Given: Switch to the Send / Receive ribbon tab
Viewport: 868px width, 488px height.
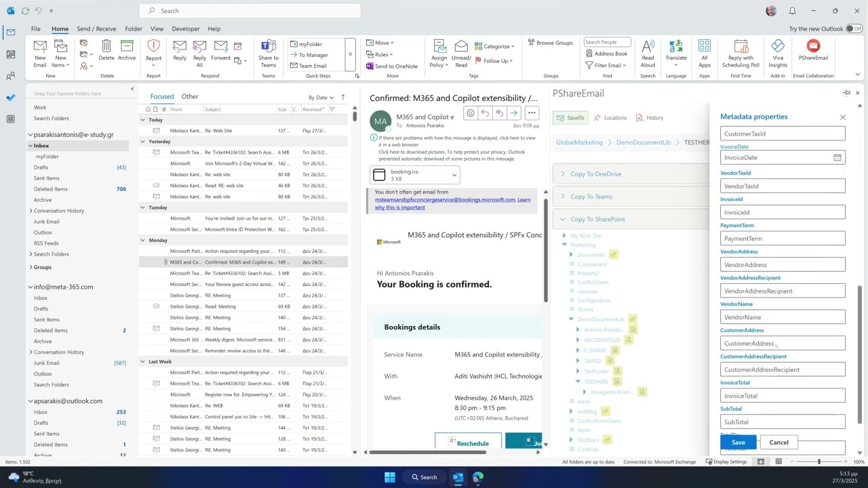Looking at the screenshot, I should 96,29.
